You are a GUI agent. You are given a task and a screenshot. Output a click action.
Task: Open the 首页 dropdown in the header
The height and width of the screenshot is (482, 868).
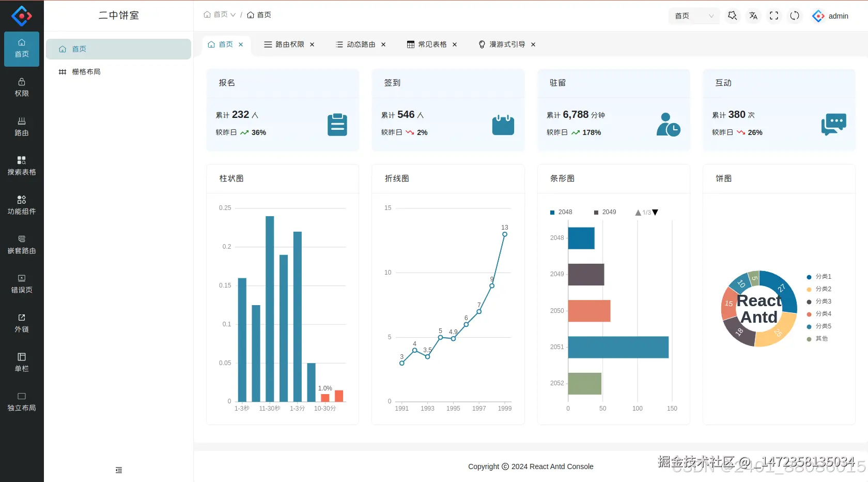694,16
